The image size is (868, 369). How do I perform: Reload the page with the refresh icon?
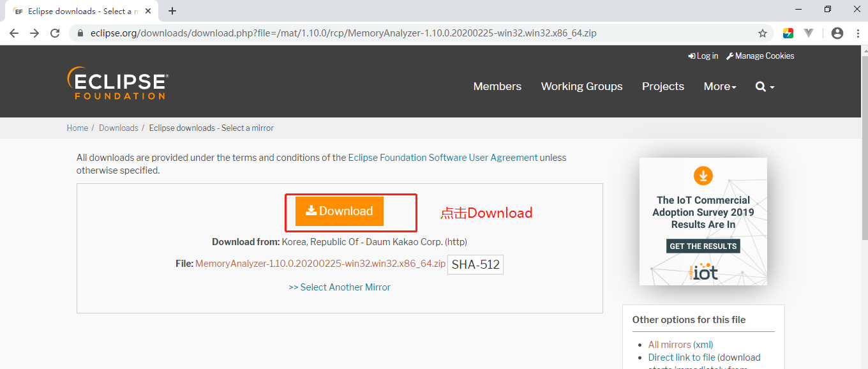55,33
